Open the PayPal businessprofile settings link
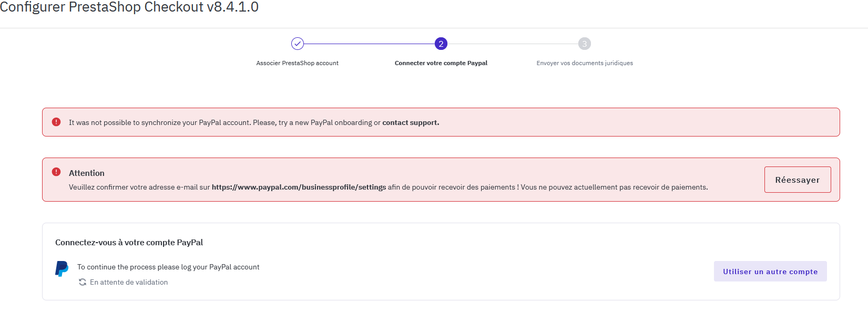 (299, 187)
